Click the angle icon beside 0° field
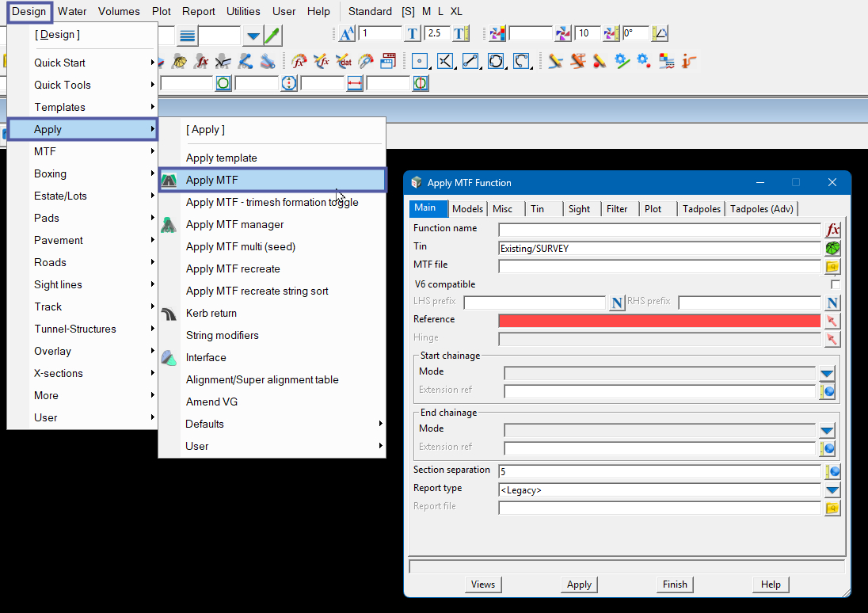The image size is (868, 613). click(659, 34)
